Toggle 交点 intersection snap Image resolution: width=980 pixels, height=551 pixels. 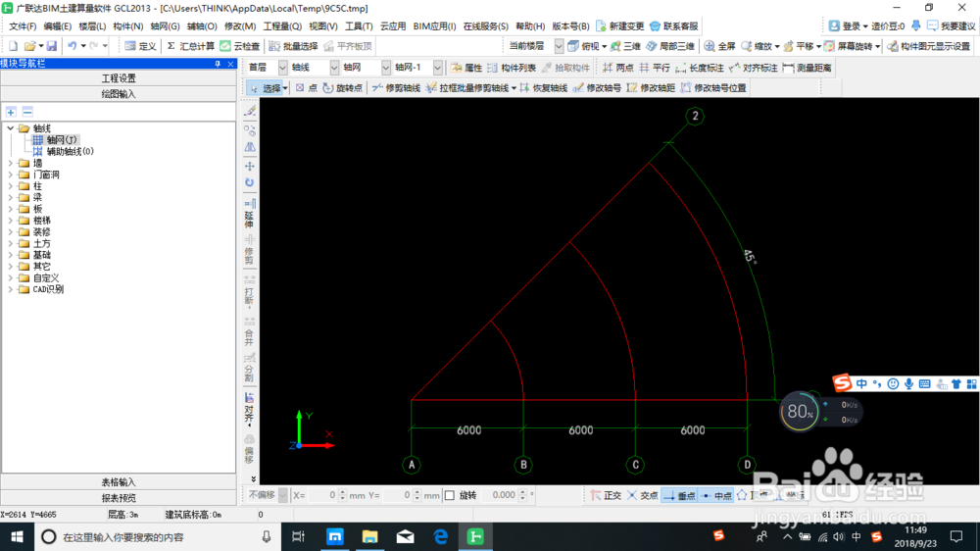643,495
